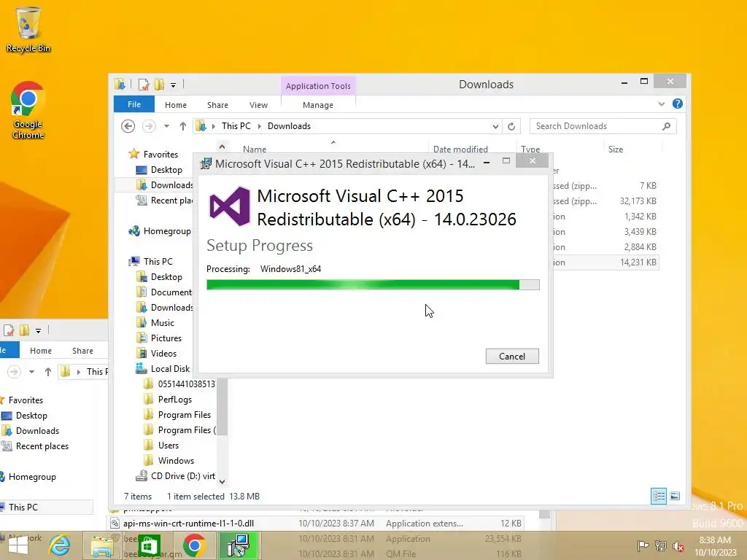Click the network tray icon
The height and width of the screenshot is (560, 747).
pos(661,545)
